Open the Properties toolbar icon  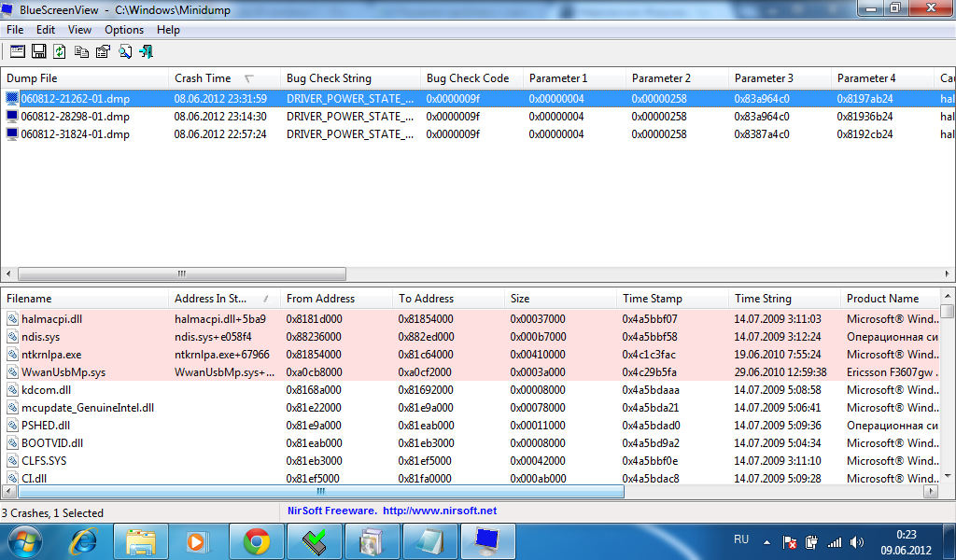[103, 51]
